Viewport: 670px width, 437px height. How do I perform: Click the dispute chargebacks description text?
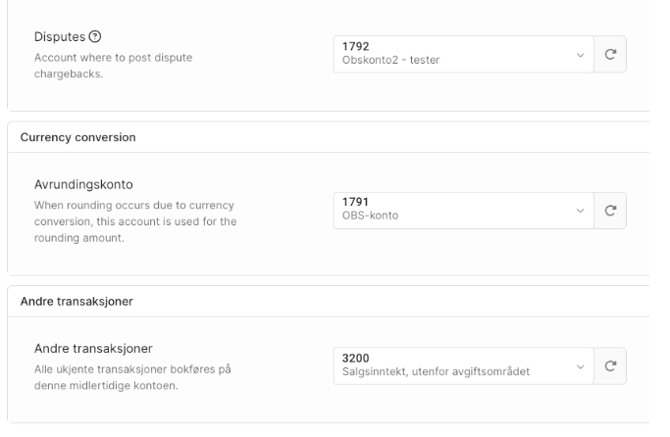[106, 65]
